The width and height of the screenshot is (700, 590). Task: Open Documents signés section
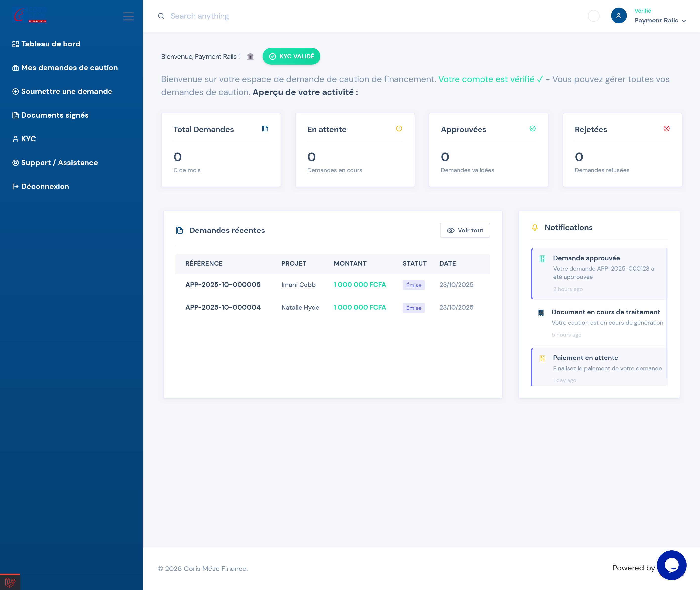coord(55,115)
